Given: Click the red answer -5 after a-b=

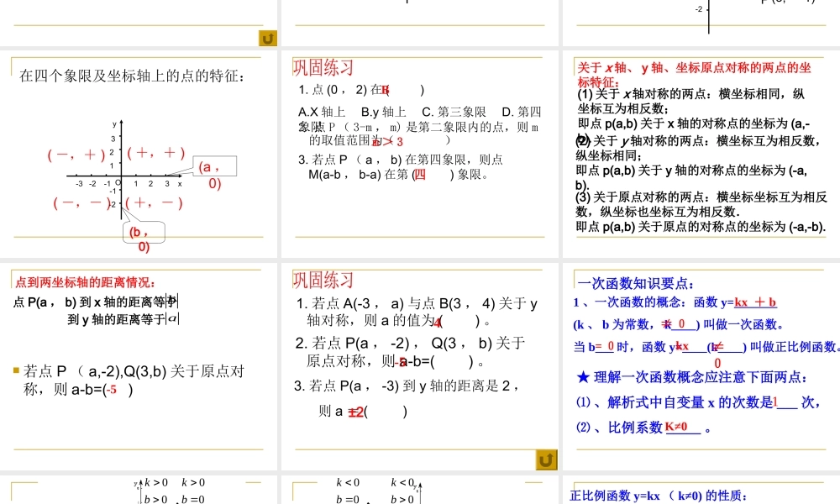Looking at the screenshot, I should click(x=112, y=390).
